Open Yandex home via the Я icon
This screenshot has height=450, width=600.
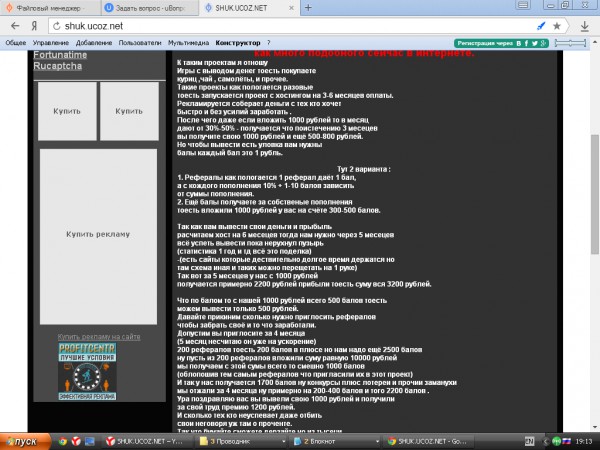(34, 26)
